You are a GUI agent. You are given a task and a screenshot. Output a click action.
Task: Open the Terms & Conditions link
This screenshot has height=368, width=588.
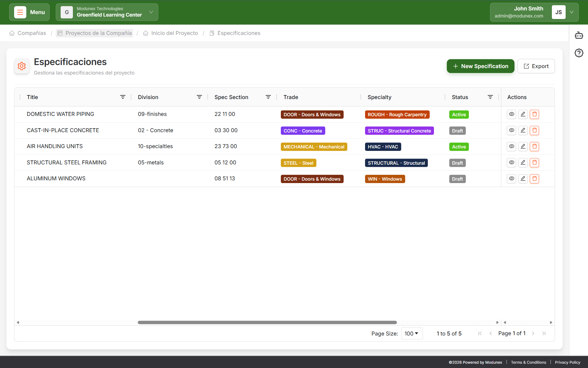529,362
